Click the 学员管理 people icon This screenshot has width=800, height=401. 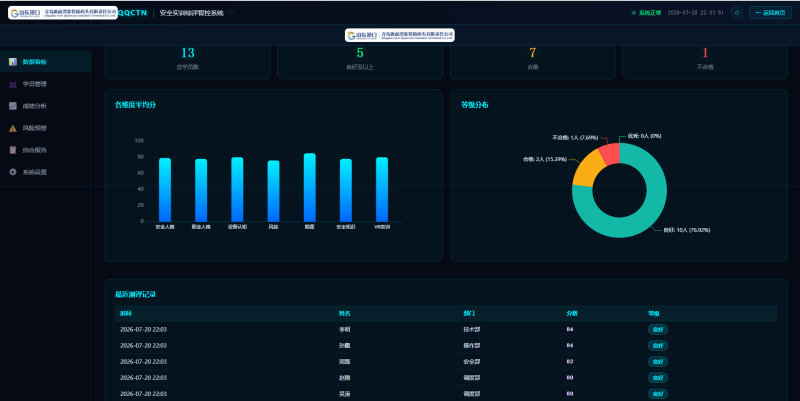[x=13, y=84]
